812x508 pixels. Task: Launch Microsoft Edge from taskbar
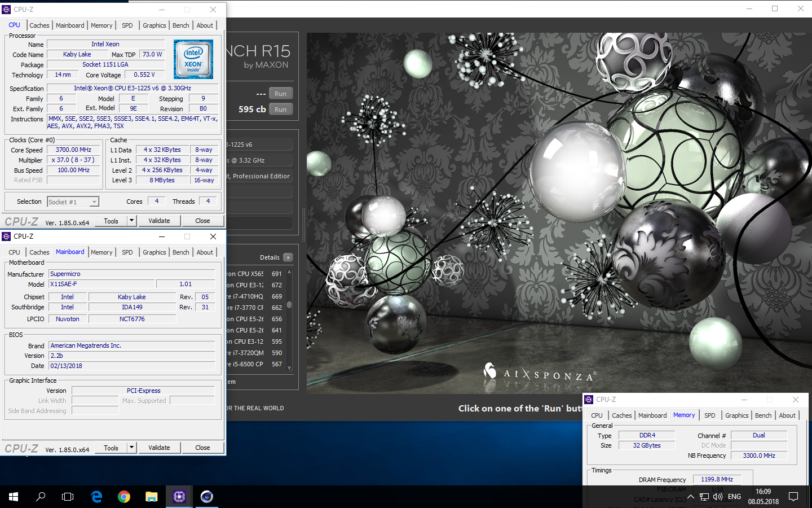pyautogui.click(x=96, y=497)
